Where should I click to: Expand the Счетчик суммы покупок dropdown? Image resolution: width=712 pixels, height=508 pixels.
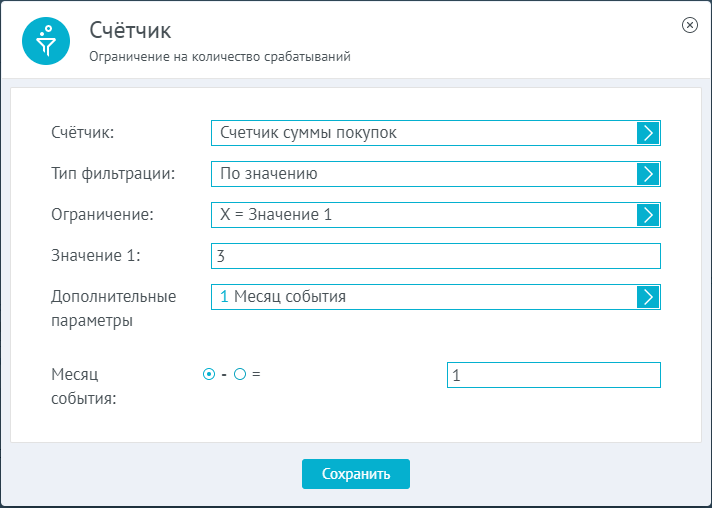coord(435,133)
